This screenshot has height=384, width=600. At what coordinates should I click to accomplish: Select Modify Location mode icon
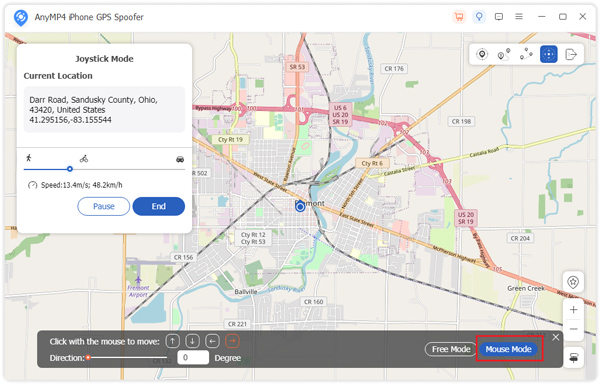click(x=482, y=54)
